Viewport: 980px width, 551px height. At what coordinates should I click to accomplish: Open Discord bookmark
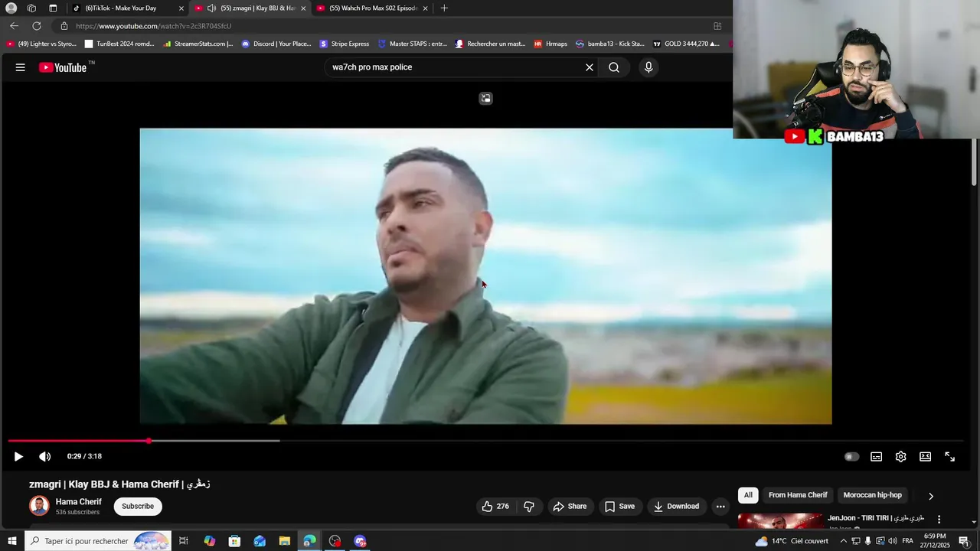pyautogui.click(x=276, y=44)
